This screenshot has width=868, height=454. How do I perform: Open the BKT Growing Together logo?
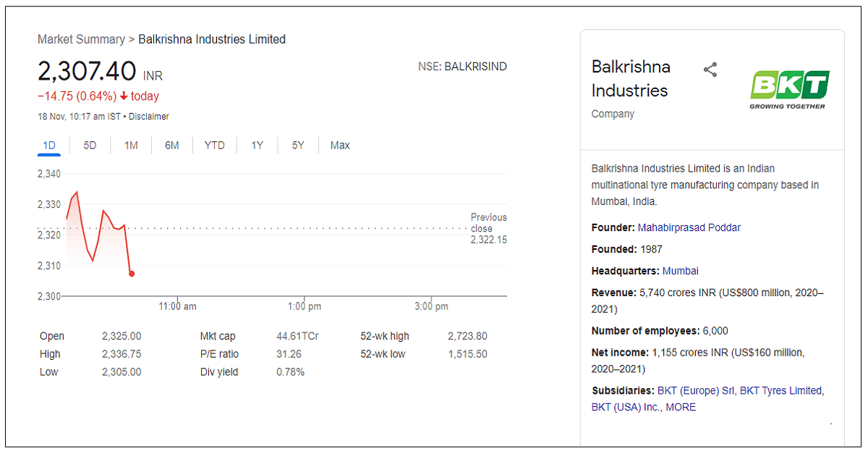789,89
